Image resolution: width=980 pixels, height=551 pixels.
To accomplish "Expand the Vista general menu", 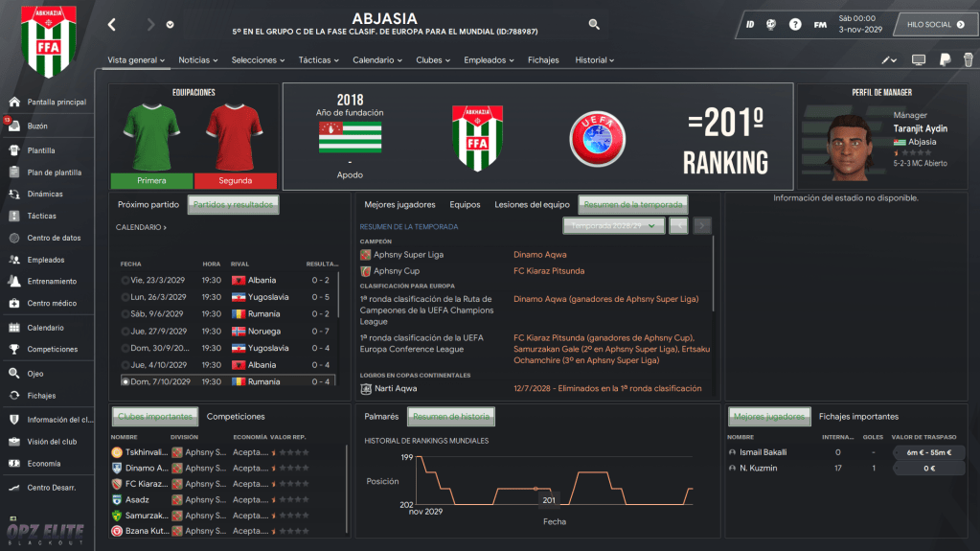I will 136,60.
